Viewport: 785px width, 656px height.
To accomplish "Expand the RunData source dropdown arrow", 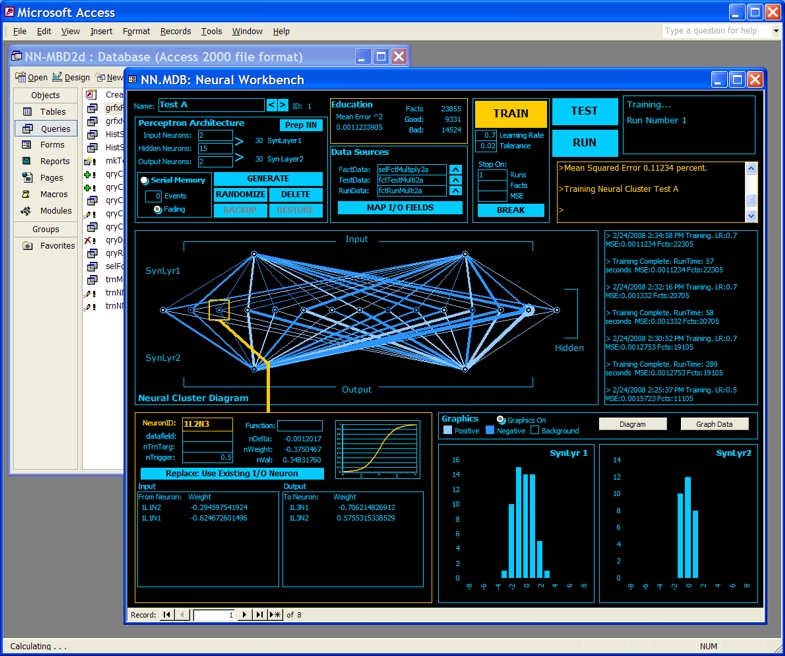I will [x=455, y=190].
